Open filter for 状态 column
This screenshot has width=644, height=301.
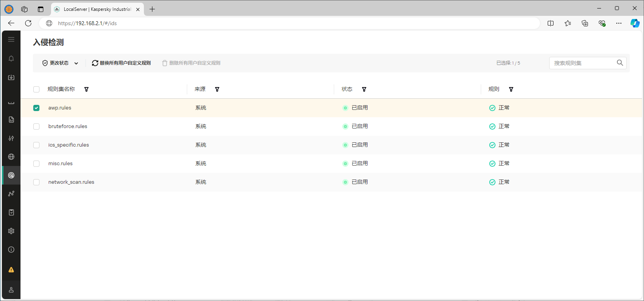(364, 89)
